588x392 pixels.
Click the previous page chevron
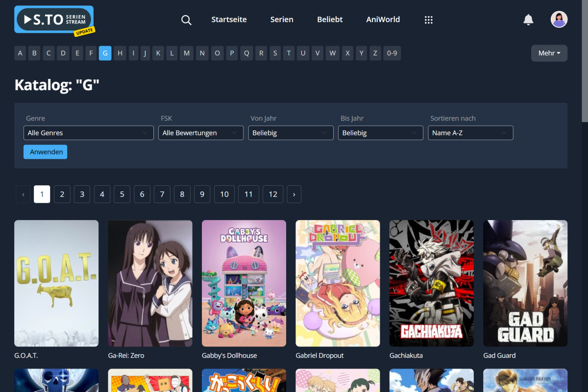[x=23, y=194]
